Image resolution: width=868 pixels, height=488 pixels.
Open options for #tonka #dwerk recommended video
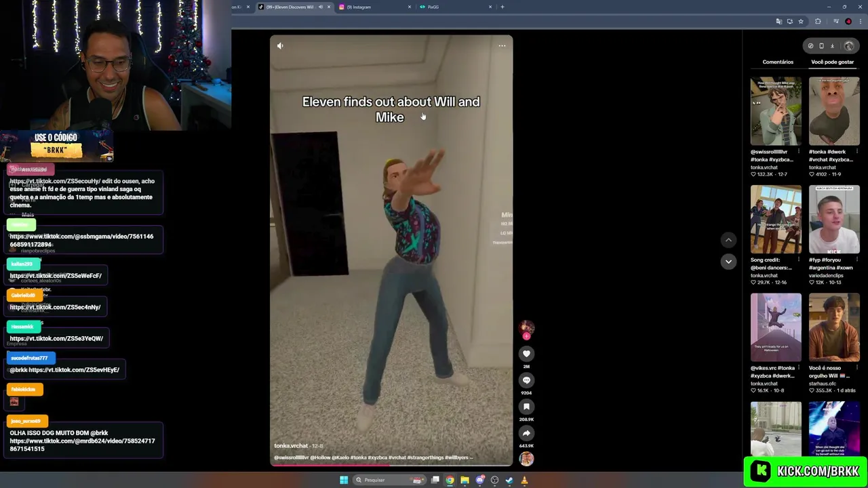pyautogui.click(x=856, y=152)
